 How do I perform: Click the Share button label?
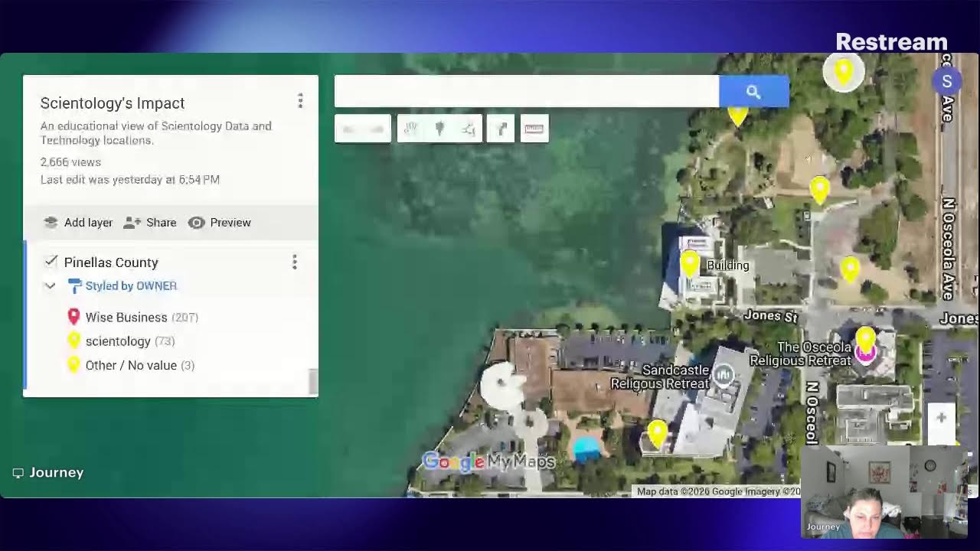click(161, 223)
